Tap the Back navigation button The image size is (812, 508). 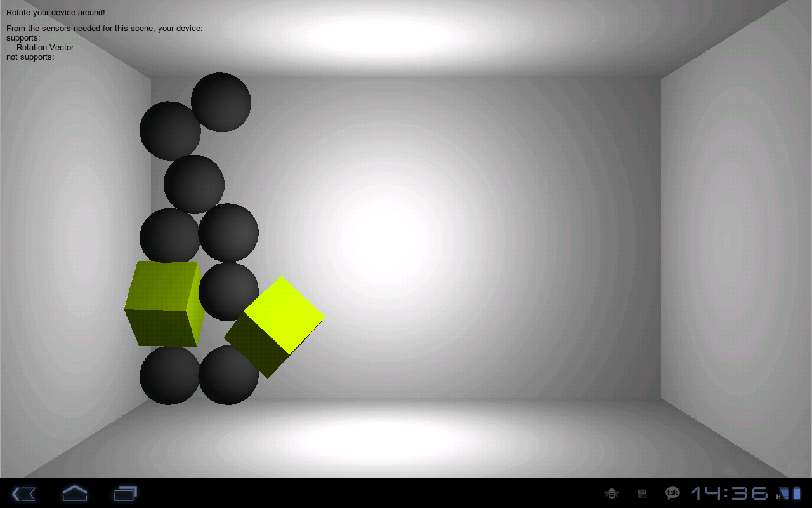23,493
